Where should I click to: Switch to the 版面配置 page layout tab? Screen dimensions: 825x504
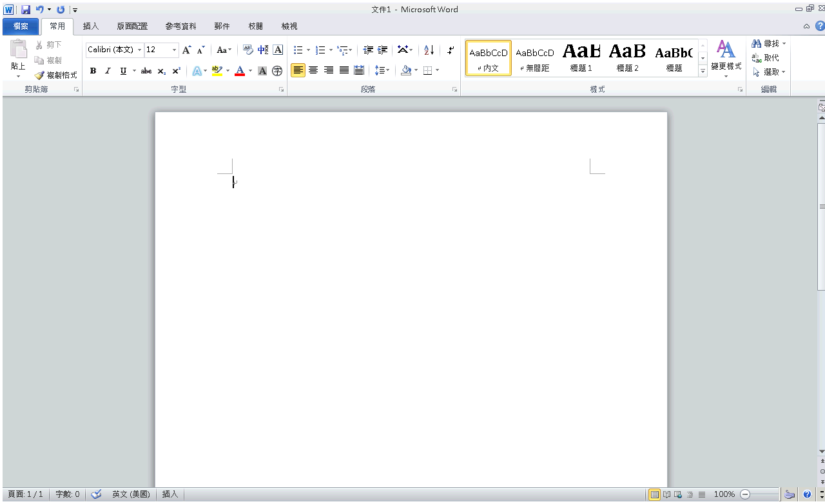(132, 26)
